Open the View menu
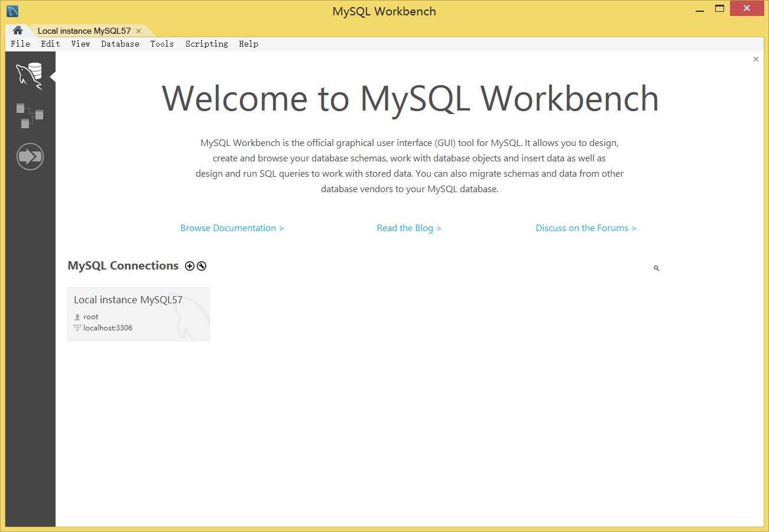The width and height of the screenshot is (769, 532). [80, 44]
